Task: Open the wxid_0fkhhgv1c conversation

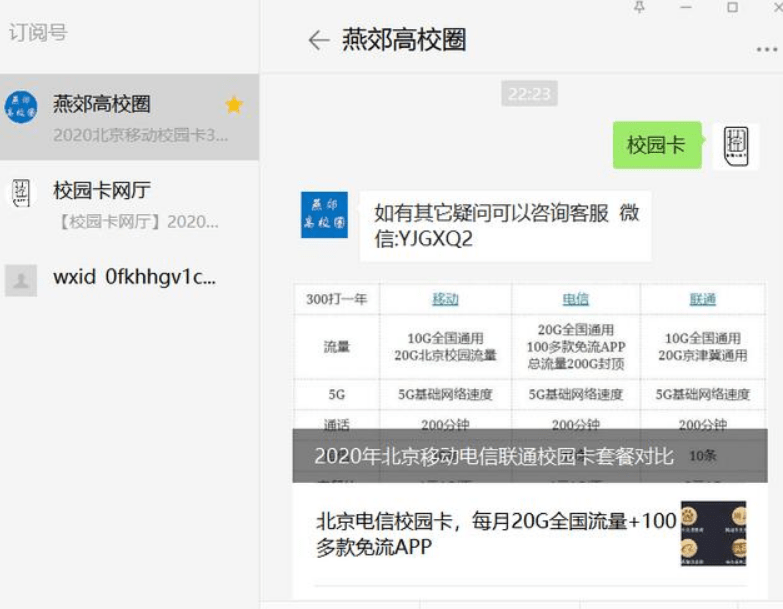Action: (130, 278)
